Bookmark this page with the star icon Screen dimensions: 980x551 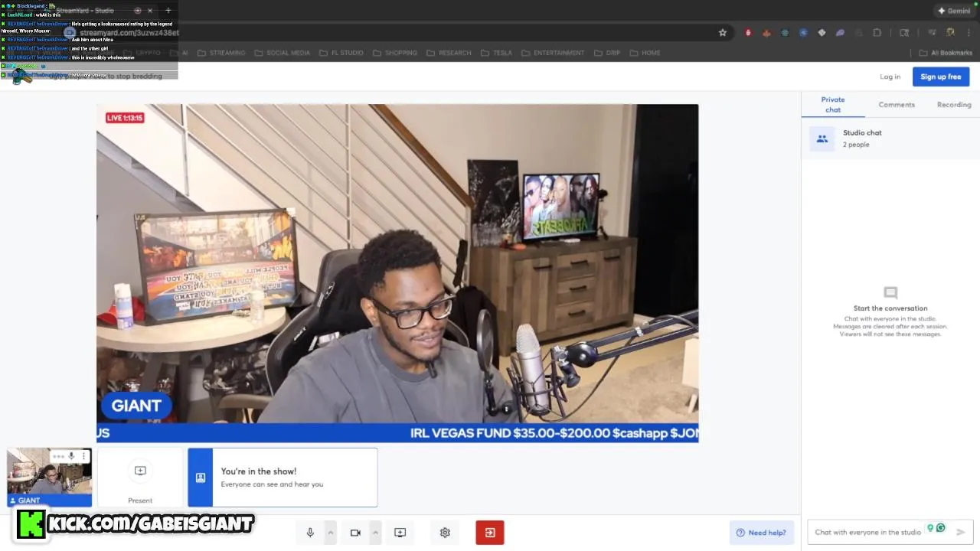click(722, 33)
